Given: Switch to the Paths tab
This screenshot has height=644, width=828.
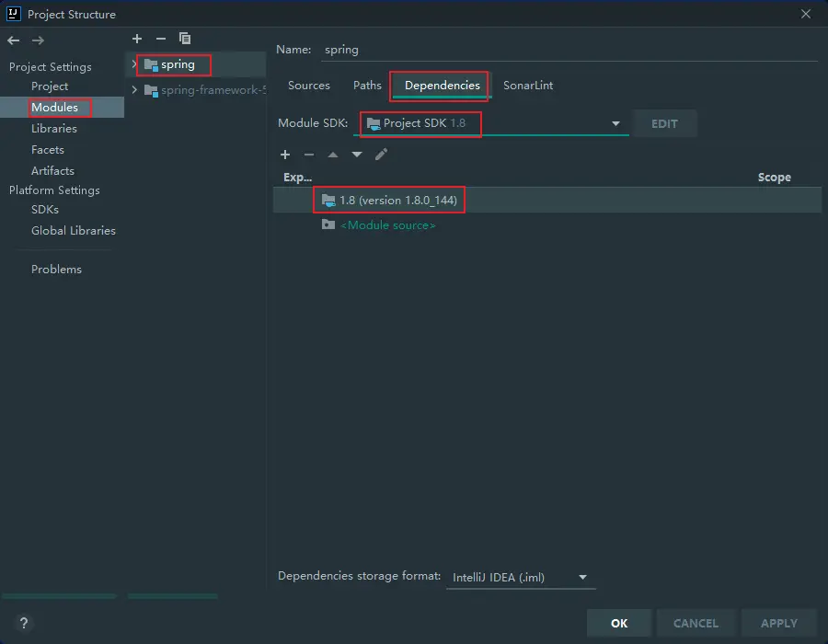Looking at the screenshot, I should tap(367, 86).
